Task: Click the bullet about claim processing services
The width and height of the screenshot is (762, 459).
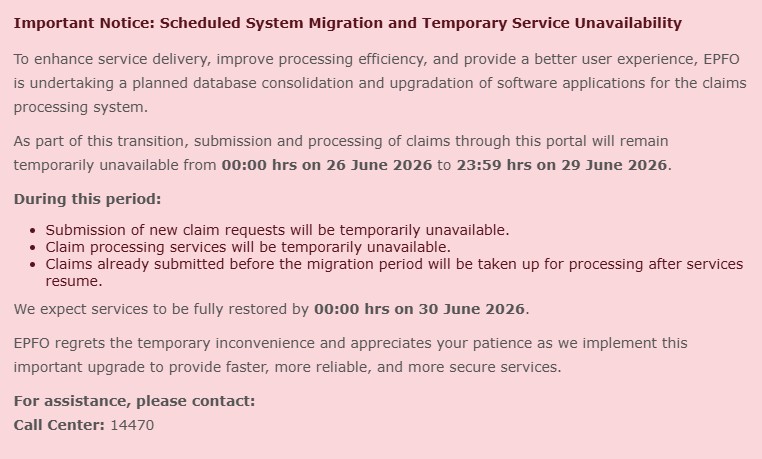Action: tap(248, 247)
